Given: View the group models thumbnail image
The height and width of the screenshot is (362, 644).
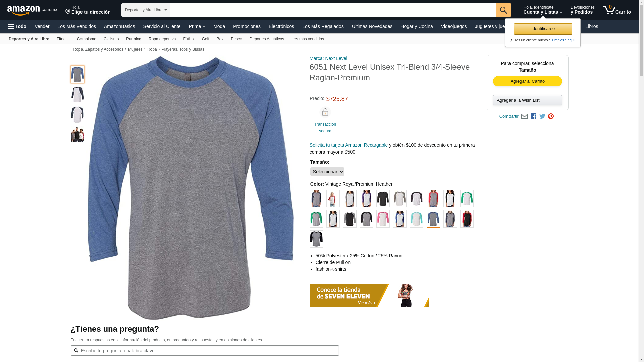Looking at the screenshot, I should pos(77,135).
